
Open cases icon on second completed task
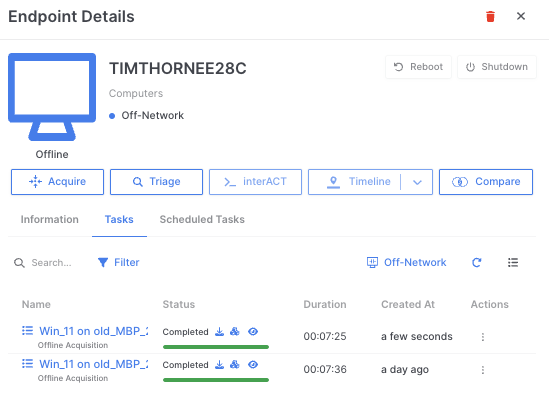pos(235,364)
